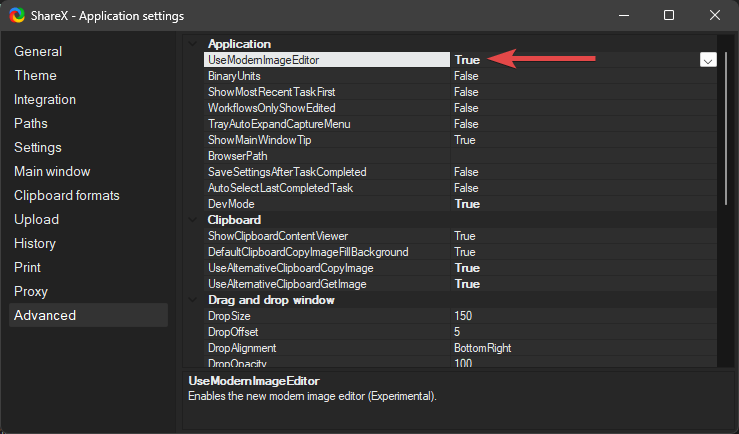Select the Paths section
Viewport: 739px width, 434px height.
pyautogui.click(x=31, y=123)
